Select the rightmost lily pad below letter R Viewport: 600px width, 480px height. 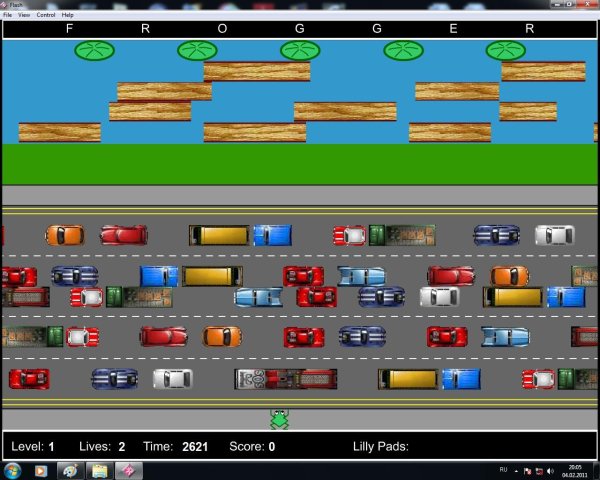[x=506, y=51]
